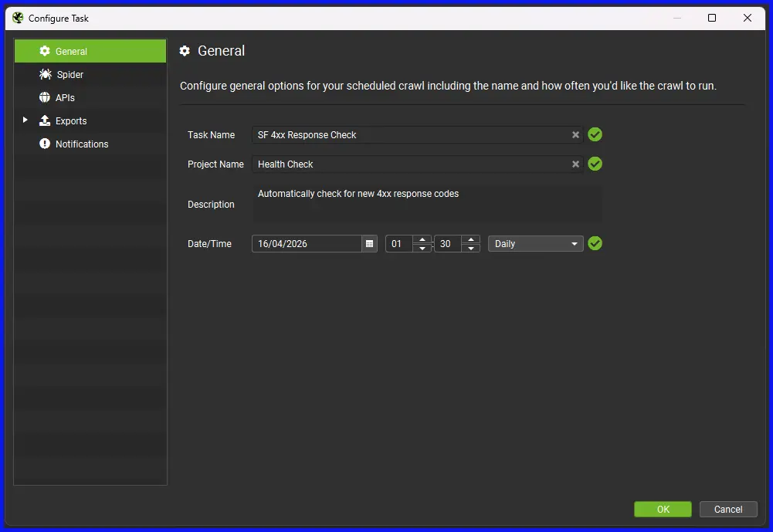
Task: Click the green checkmark beside Daily dropdown
Action: click(x=595, y=243)
